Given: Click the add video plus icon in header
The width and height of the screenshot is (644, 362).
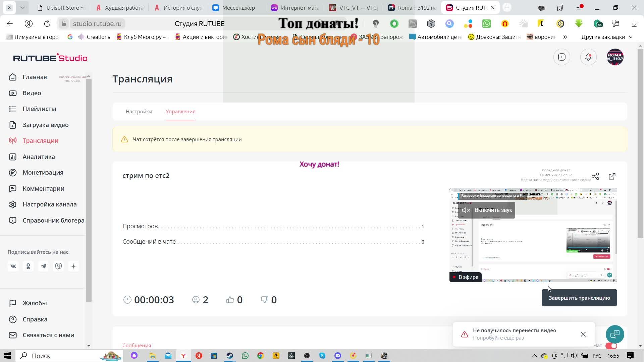Looking at the screenshot, I should (562, 57).
